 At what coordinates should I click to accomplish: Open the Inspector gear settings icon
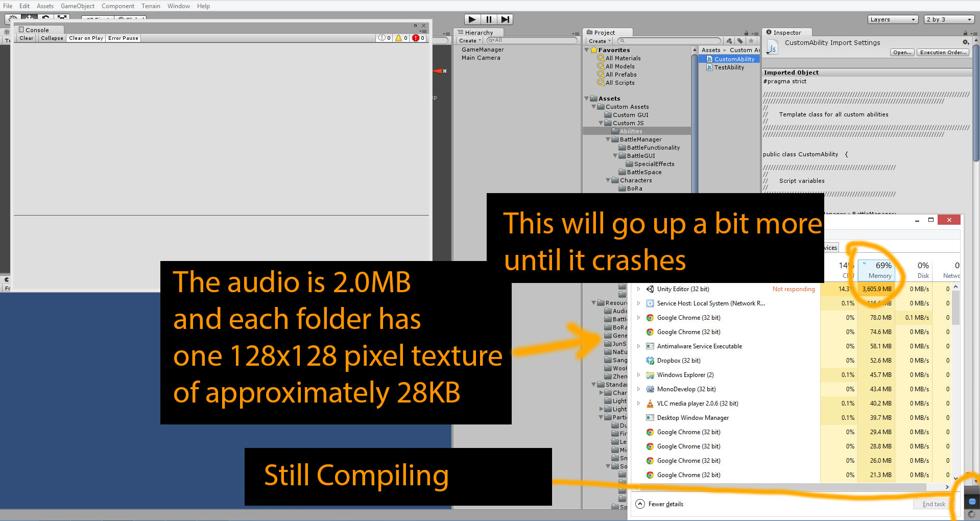pyautogui.click(x=966, y=42)
